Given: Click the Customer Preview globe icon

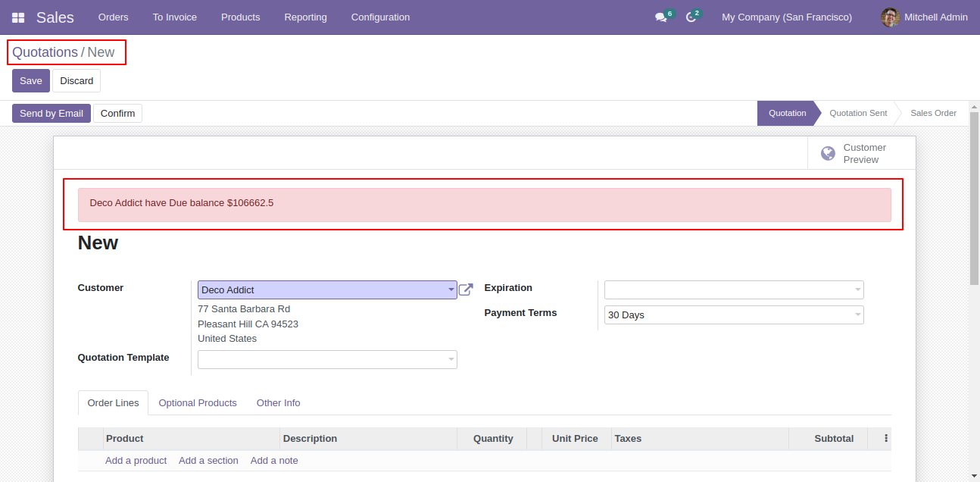Looking at the screenshot, I should [829, 154].
